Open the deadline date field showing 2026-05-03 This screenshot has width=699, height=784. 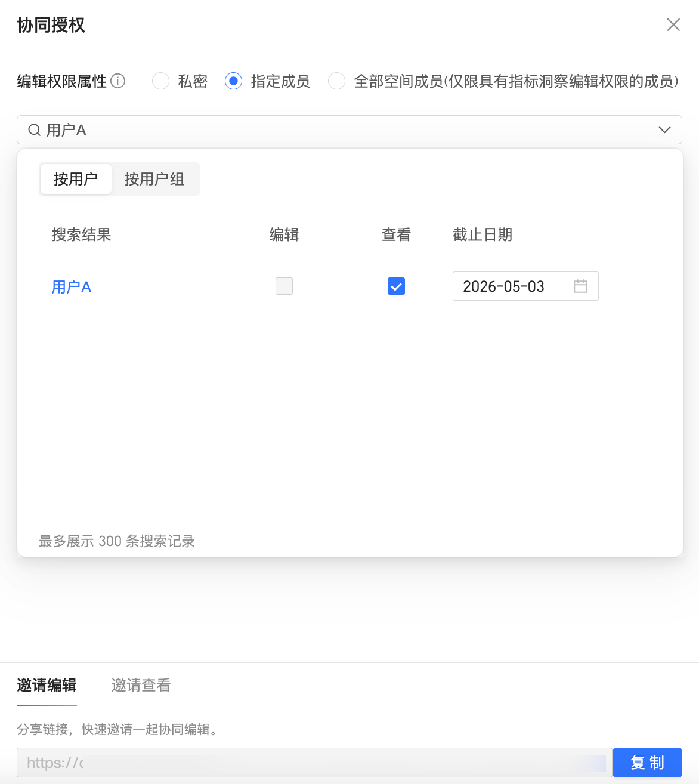click(x=513, y=286)
